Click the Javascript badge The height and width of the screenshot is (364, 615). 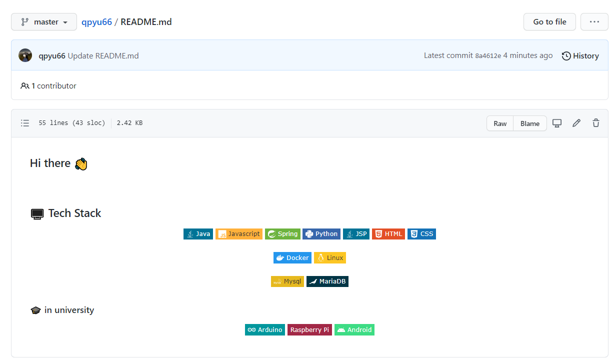point(239,234)
